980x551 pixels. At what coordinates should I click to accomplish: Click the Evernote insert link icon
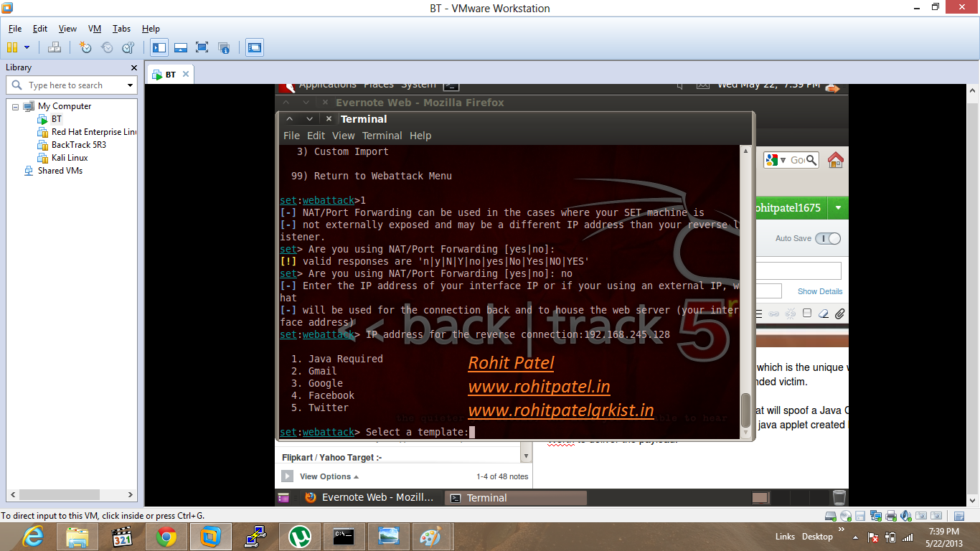pos(774,314)
